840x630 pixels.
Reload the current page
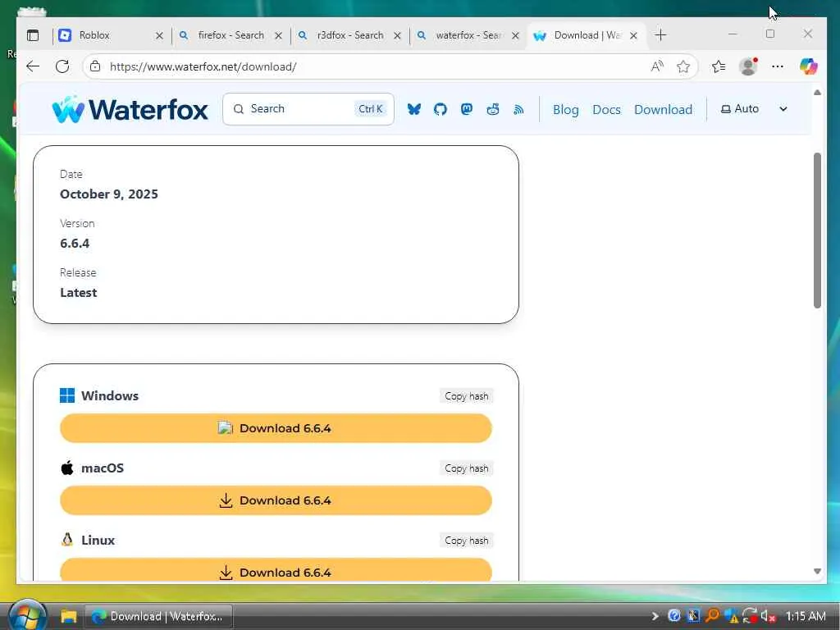[x=62, y=66]
